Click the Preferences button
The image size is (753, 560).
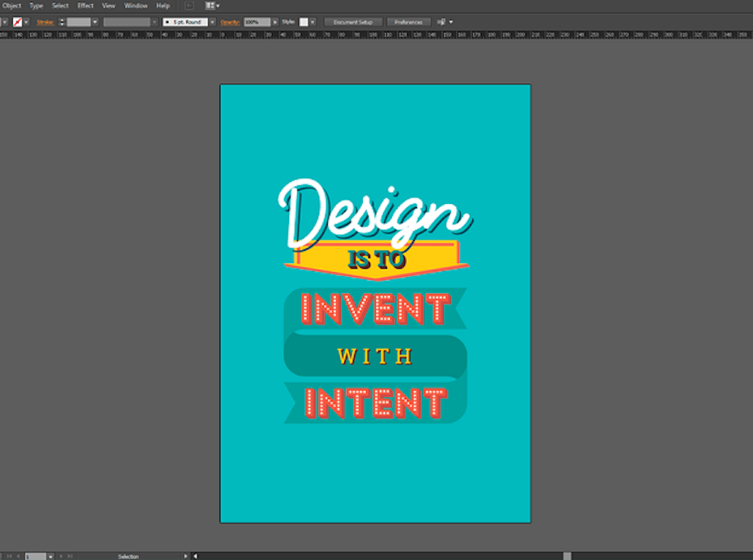(409, 22)
